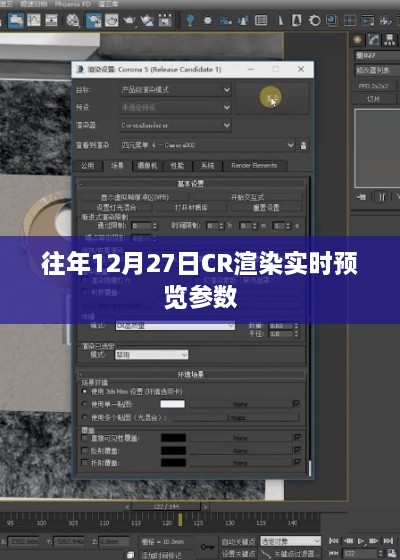The image size is (400, 560).
Task: Open the Curve Editor toolbar icon
Action: coord(34,20)
